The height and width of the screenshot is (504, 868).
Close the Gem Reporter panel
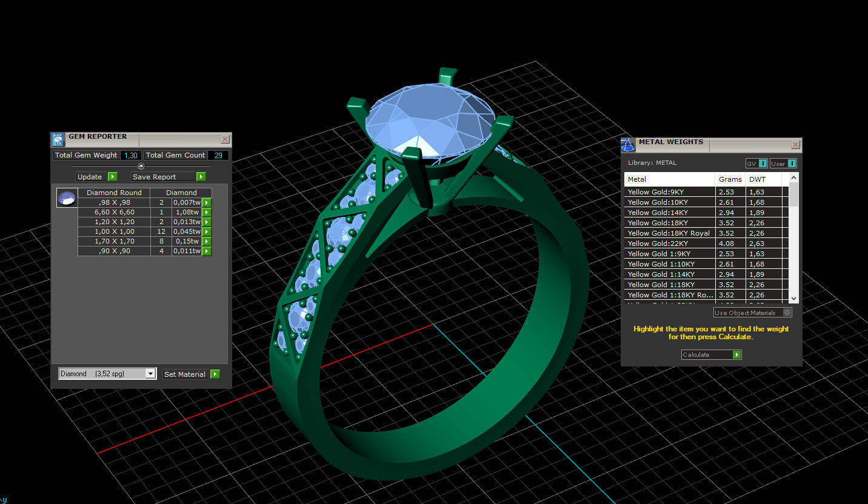[225, 139]
